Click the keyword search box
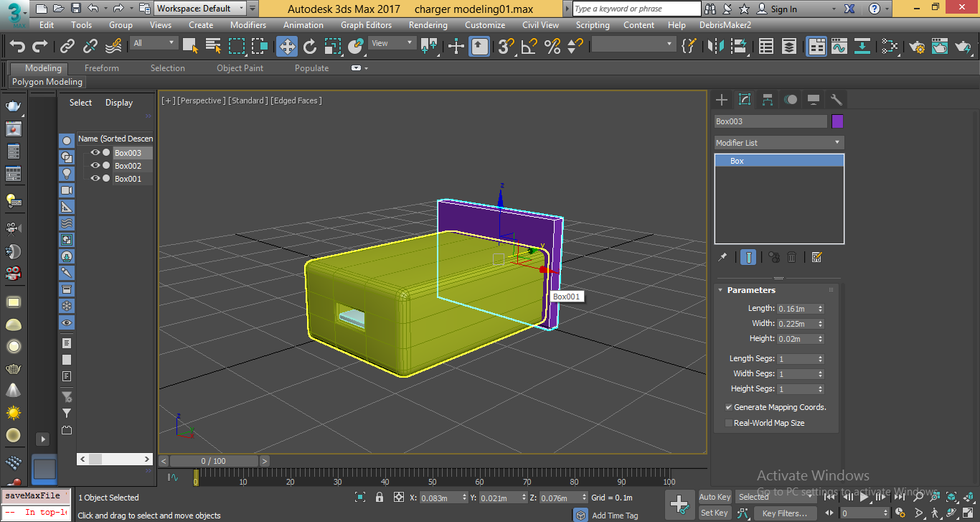This screenshot has width=980, height=522. tap(637, 9)
